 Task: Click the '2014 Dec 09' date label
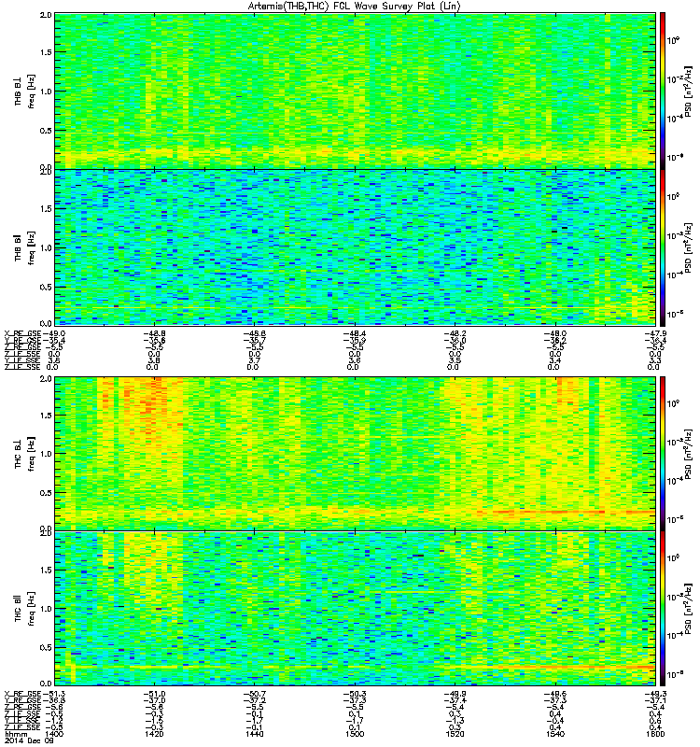coord(29,740)
